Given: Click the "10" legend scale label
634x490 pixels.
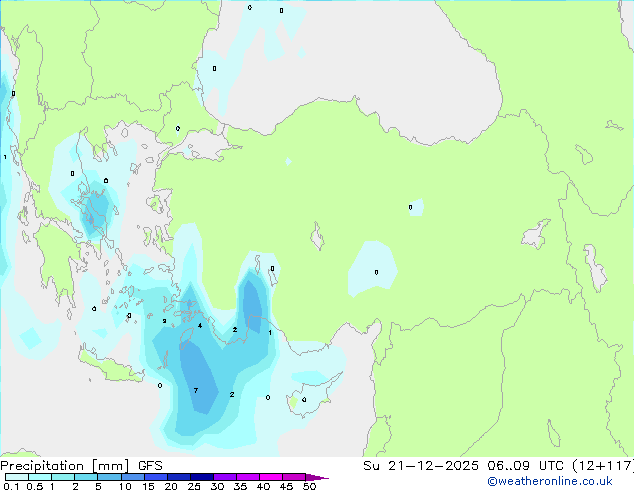Looking at the screenshot, I should [125, 486].
